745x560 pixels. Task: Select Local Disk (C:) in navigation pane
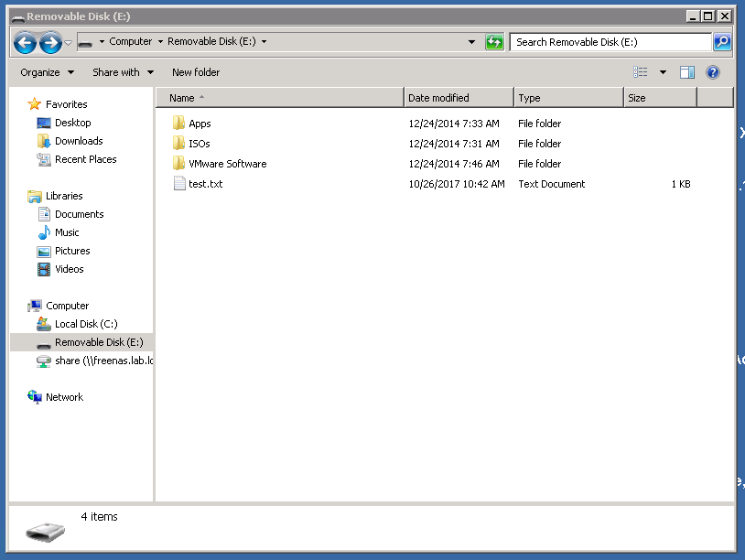86,324
